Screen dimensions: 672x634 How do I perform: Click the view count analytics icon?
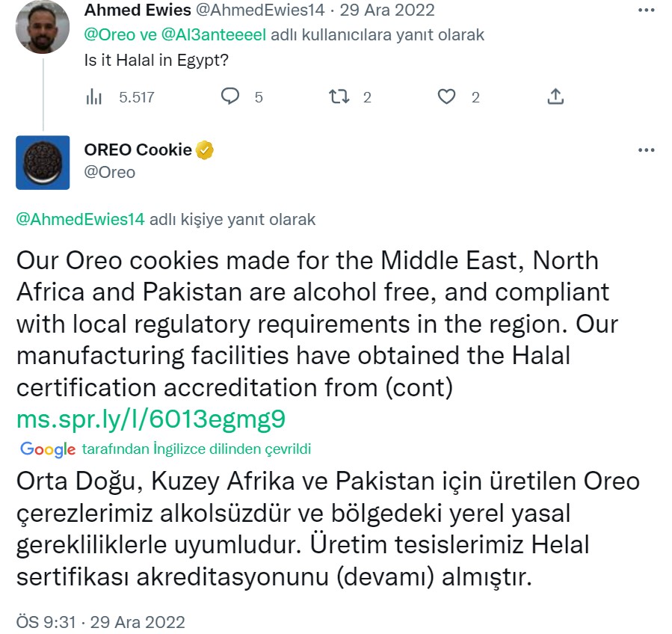tap(94, 97)
